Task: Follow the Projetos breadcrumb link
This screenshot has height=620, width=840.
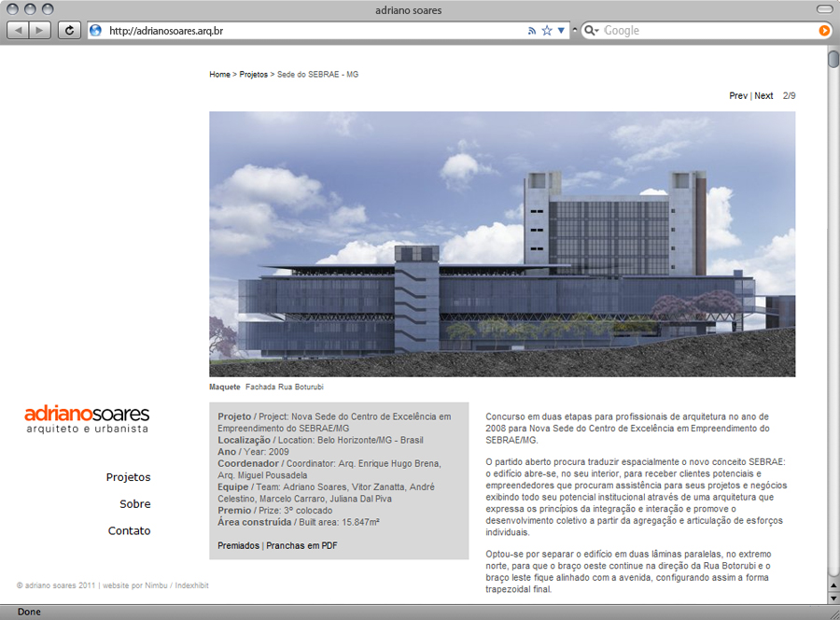Action: coord(253,75)
